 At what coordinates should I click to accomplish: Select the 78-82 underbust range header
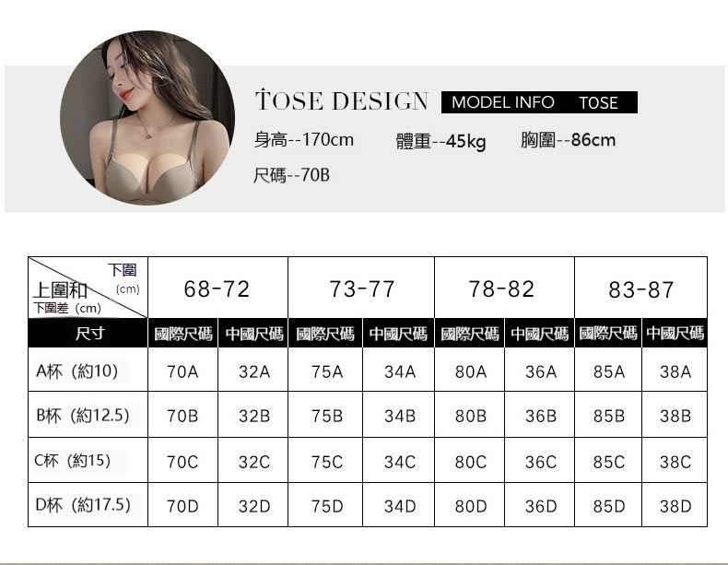coord(501,289)
